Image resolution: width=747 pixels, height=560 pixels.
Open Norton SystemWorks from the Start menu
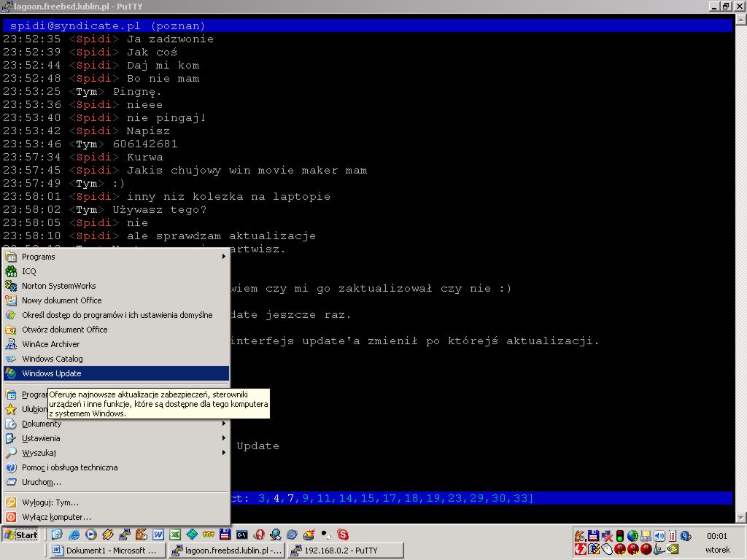click(116, 286)
